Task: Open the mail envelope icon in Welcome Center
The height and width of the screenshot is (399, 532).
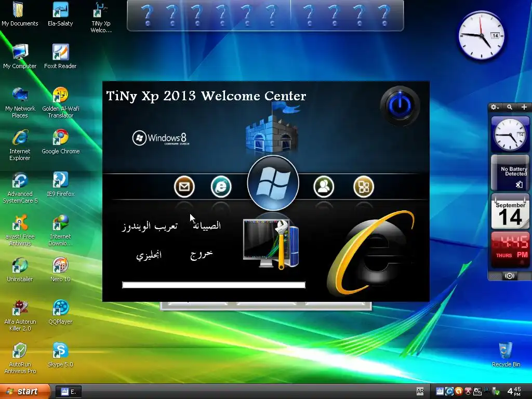Action: (184, 187)
